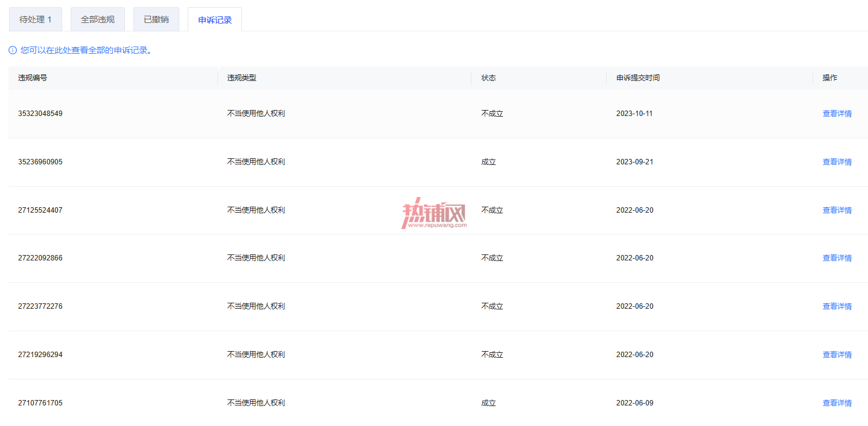Click 查看详情 in the 27125524407 row
Image resolution: width=868 pixels, height=426 pixels.
point(837,210)
